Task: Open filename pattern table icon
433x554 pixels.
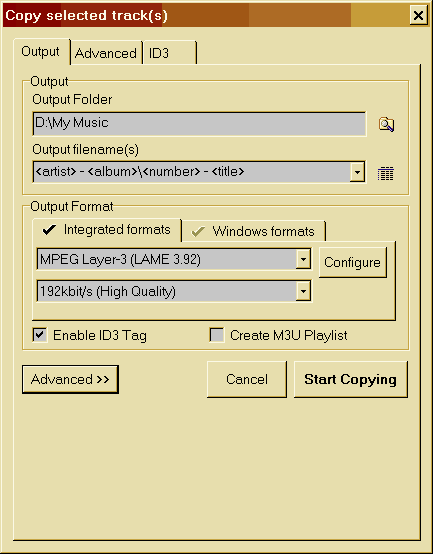Action: (x=386, y=173)
